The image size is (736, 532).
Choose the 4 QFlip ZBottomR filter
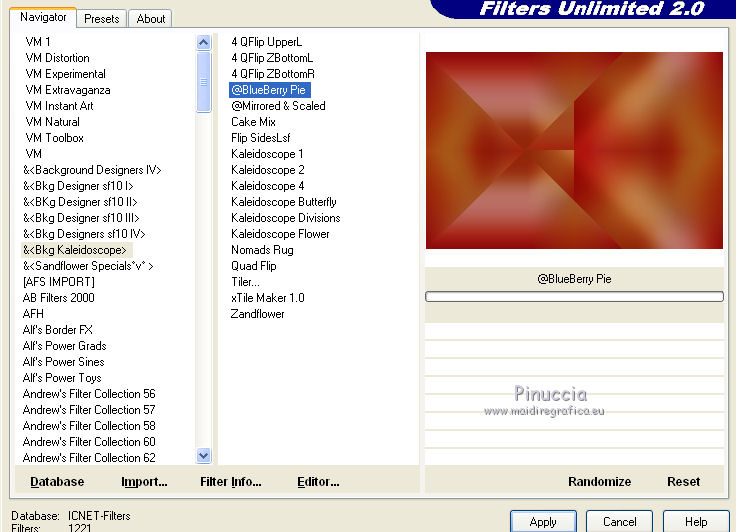[x=273, y=74]
